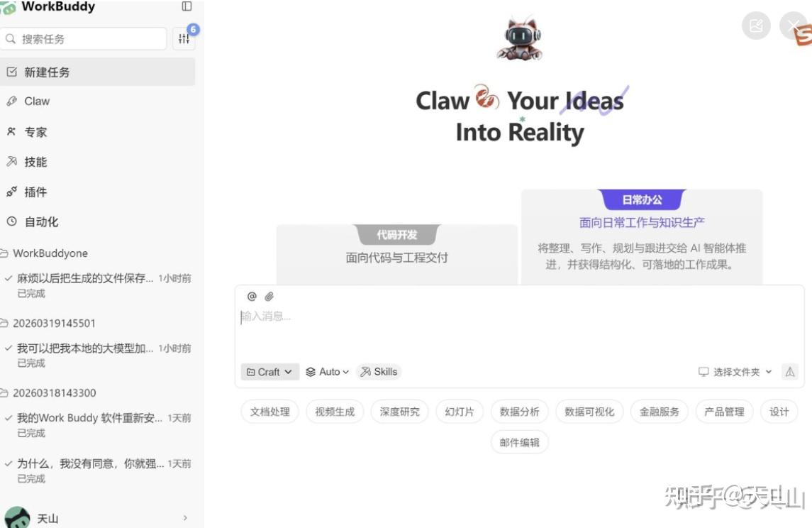The image size is (812, 528).
Task: Click the 专家 person icon
Action: [x=11, y=131]
